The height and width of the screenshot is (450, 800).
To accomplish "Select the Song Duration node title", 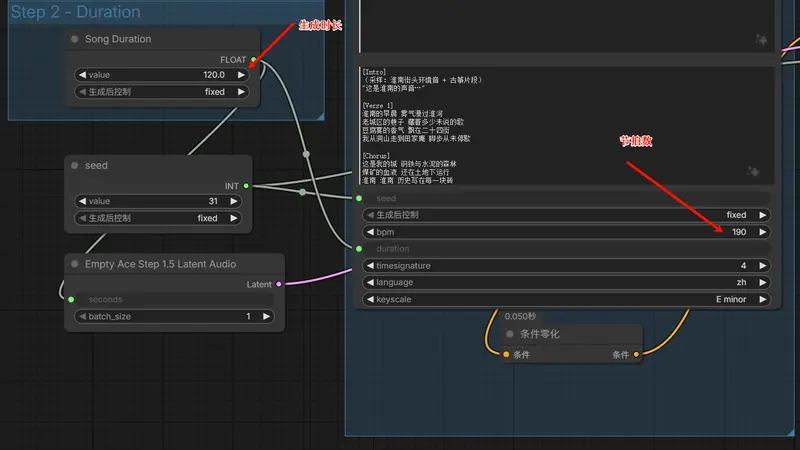I will click(x=118, y=39).
